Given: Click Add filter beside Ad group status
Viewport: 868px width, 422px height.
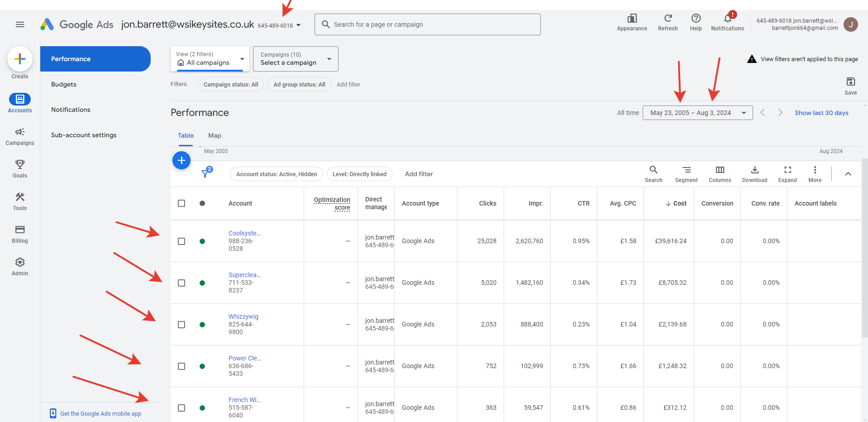Looking at the screenshot, I should (348, 85).
